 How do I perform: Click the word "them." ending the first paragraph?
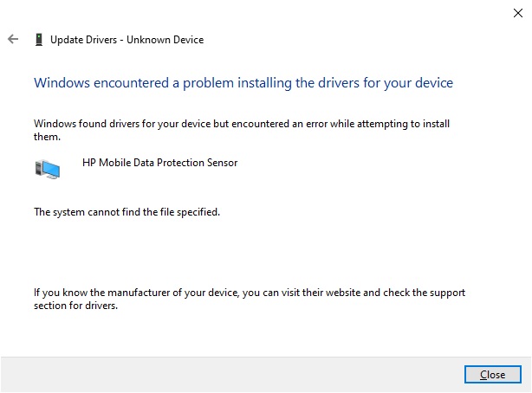(x=47, y=137)
